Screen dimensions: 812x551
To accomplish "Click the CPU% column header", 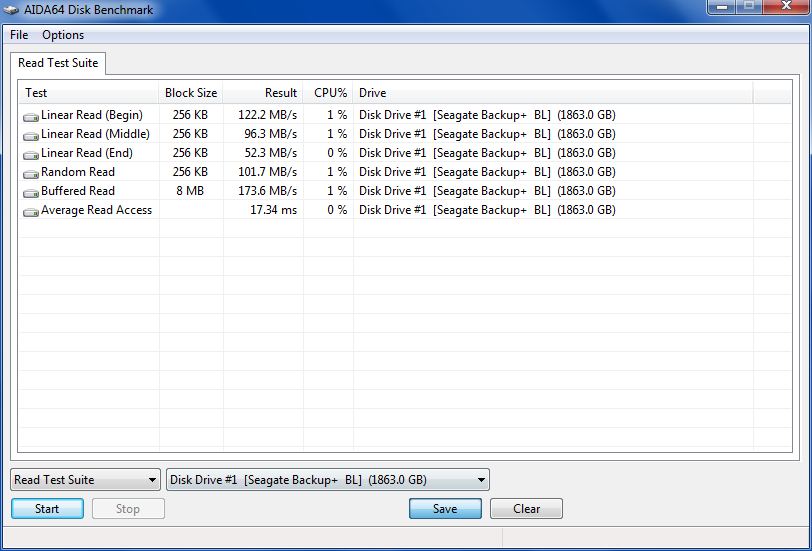I will (330, 93).
